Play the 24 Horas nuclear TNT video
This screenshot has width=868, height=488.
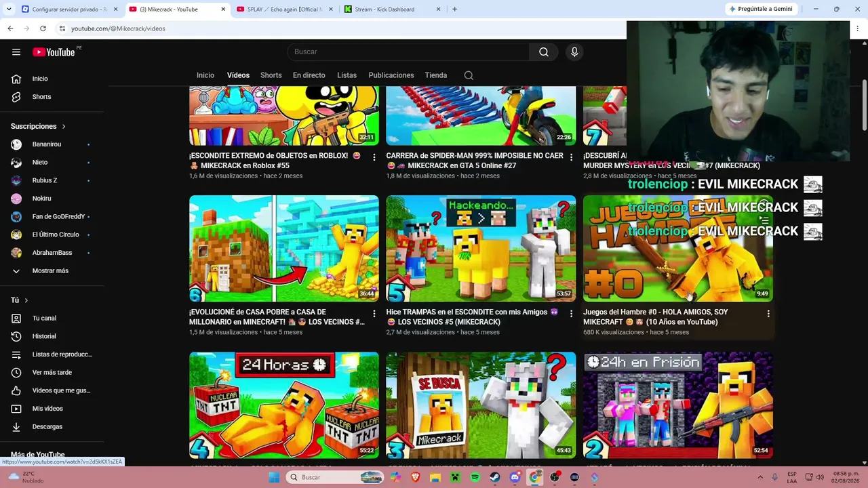tap(284, 405)
